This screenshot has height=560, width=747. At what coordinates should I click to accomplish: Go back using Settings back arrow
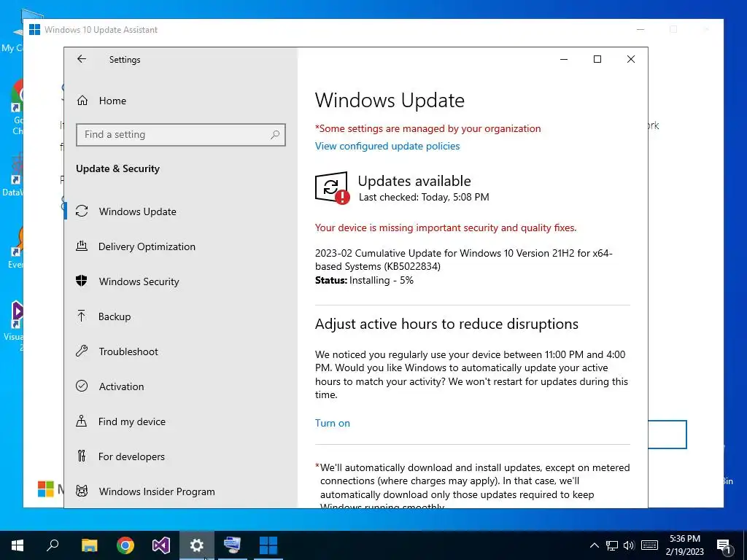click(x=82, y=59)
